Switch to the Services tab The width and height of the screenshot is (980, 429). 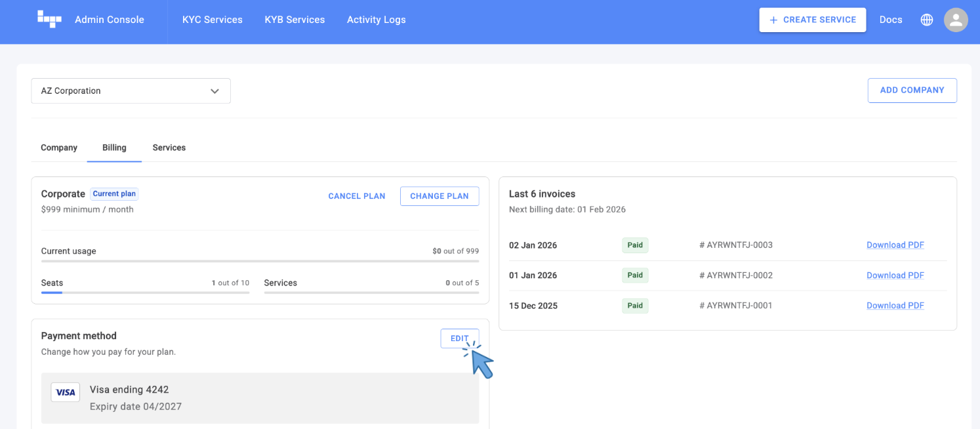pos(169,148)
